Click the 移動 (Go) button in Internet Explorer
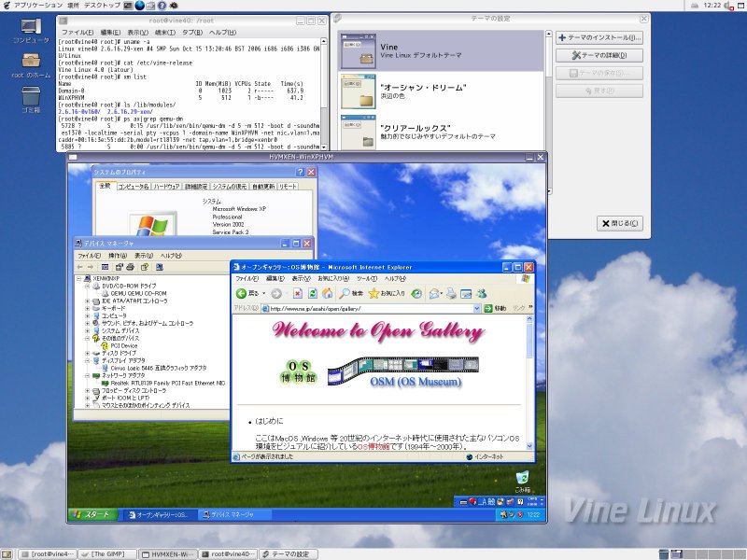 [496, 309]
